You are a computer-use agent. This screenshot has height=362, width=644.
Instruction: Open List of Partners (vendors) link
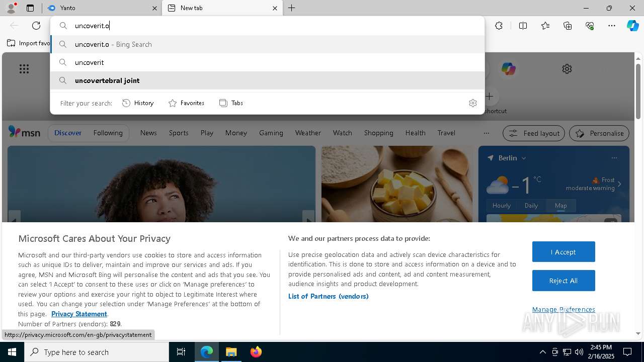click(x=329, y=297)
